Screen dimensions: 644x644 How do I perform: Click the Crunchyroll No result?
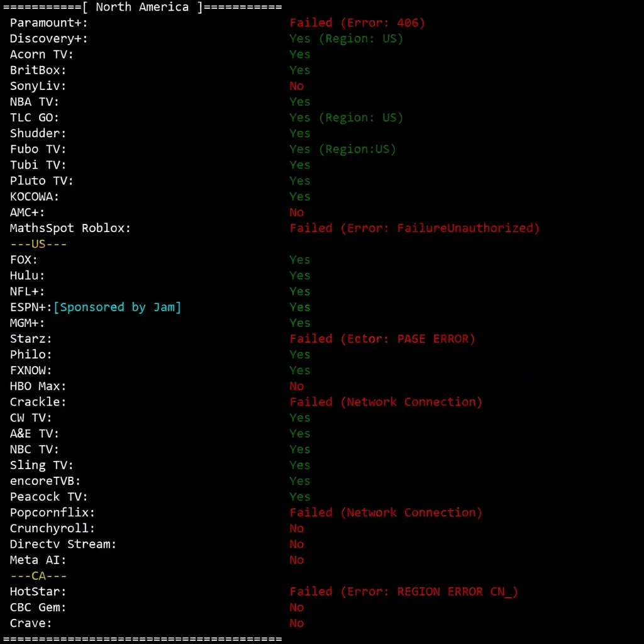297,528
